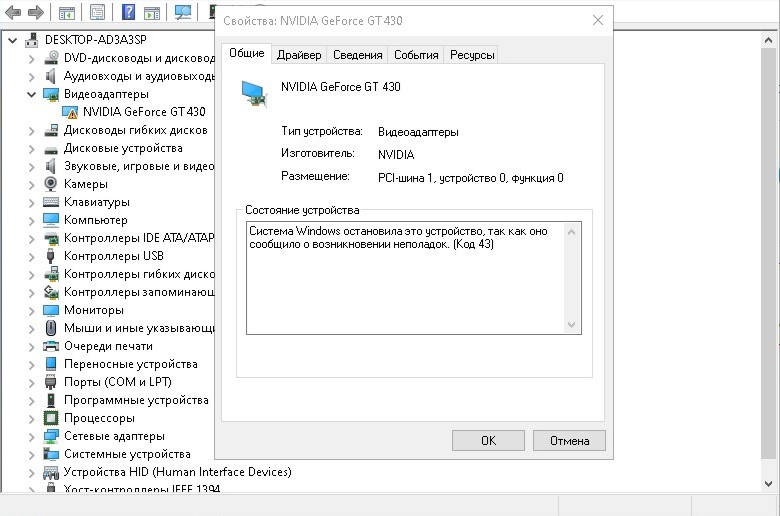Open the События tab
Screen dimensions: 780x516
416,55
